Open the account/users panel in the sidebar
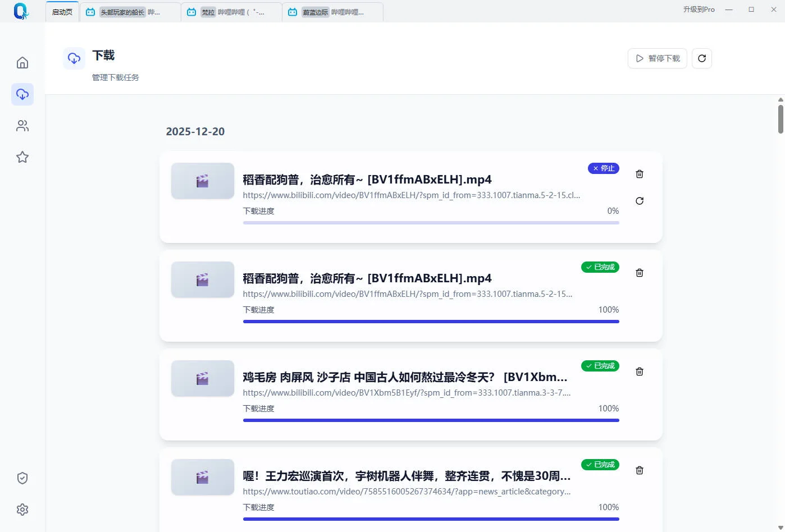This screenshot has width=785, height=532. (x=22, y=126)
